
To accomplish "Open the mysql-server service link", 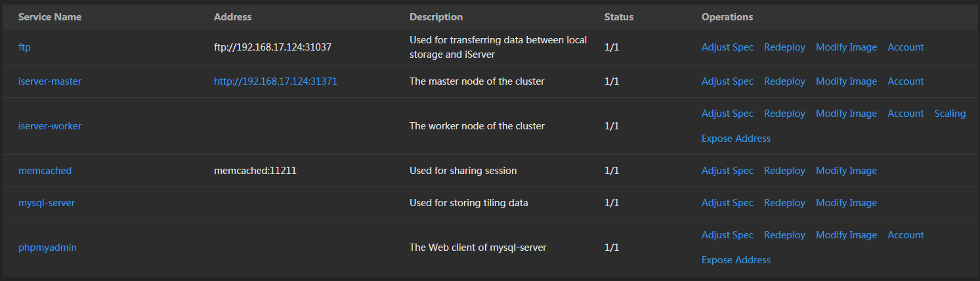I will [x=47, y=203].
